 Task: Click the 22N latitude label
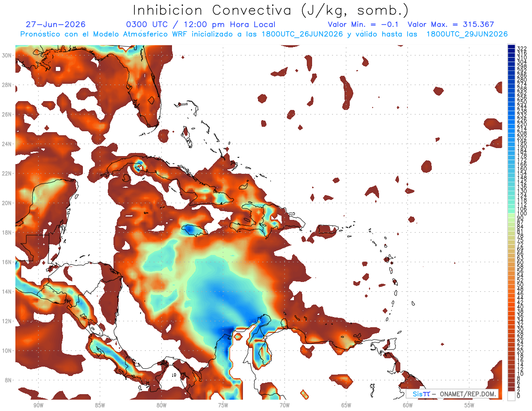point(6,173)
